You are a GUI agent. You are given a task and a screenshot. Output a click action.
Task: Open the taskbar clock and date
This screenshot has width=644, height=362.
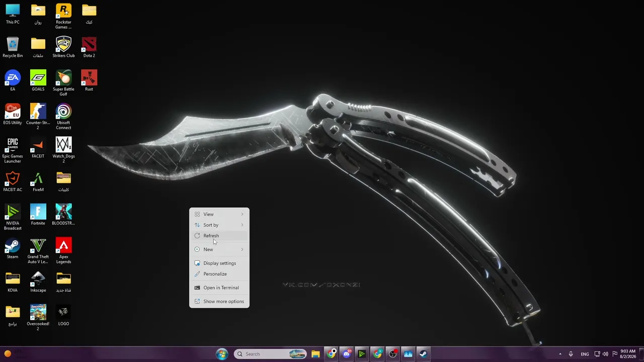[x=627, y=354]
